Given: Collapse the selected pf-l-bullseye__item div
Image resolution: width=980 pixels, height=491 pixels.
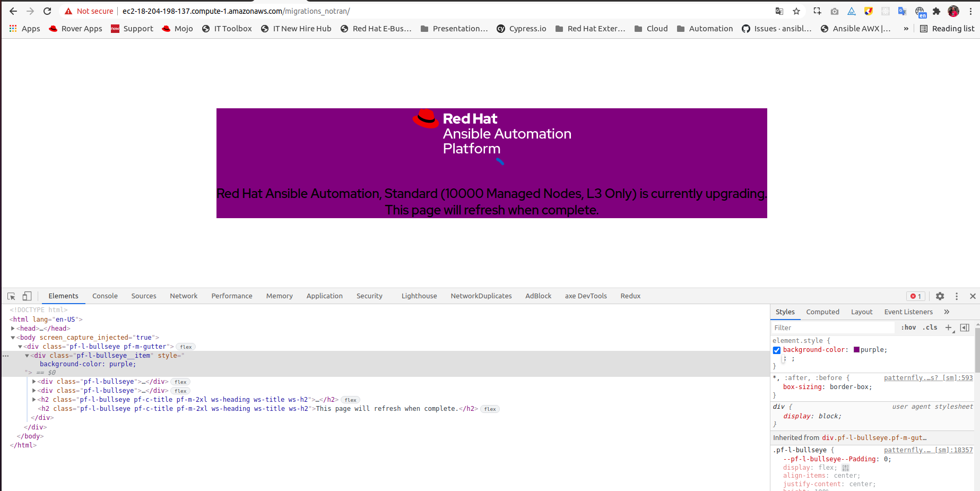Looking at the screenshot, I should click(x=27, y=356).
